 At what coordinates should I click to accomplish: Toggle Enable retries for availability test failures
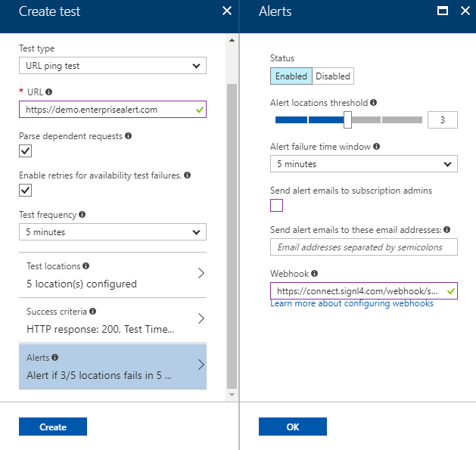click(x=25, y=191)
